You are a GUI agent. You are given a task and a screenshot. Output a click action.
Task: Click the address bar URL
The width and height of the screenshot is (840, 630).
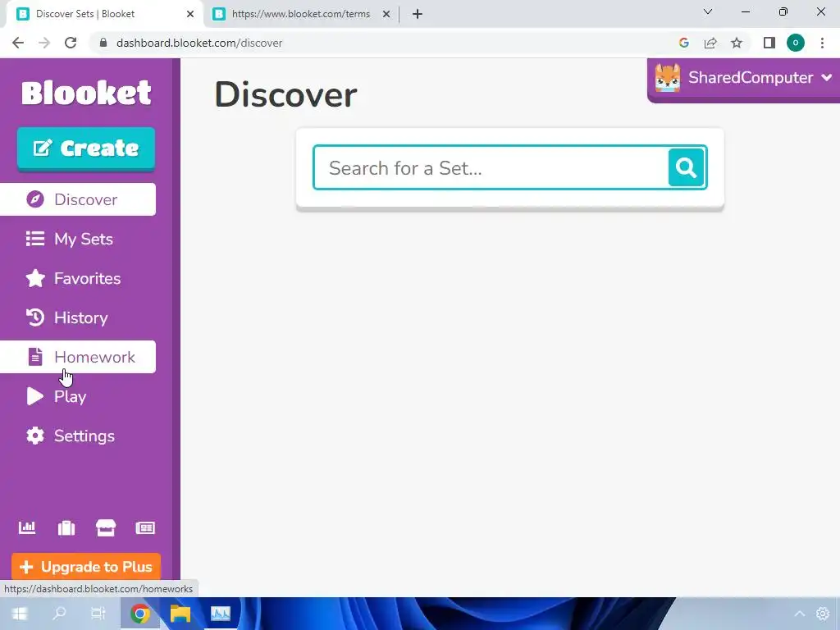pos(199,43)
